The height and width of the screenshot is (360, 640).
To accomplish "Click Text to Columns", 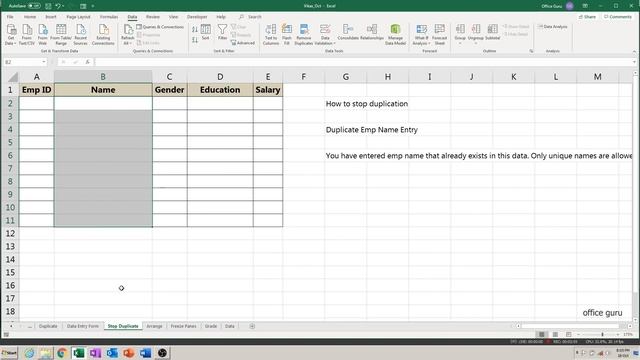I will (x=271, y=34).
